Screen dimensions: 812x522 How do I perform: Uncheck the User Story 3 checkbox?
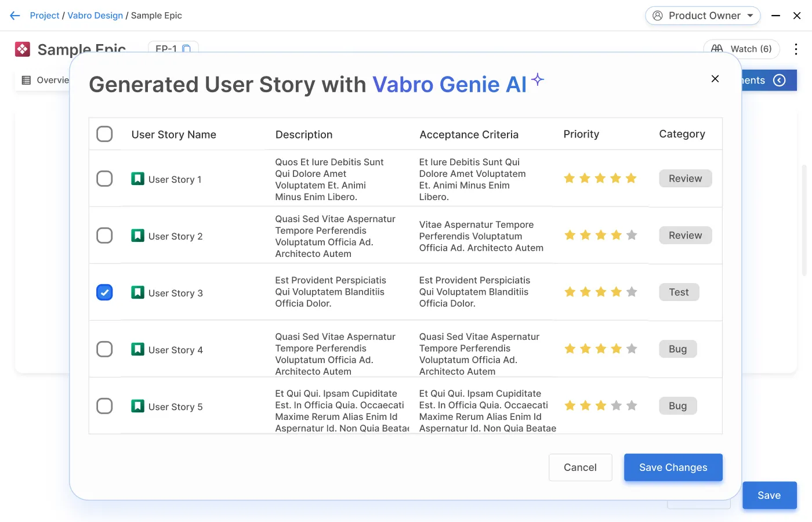point(104,292)
